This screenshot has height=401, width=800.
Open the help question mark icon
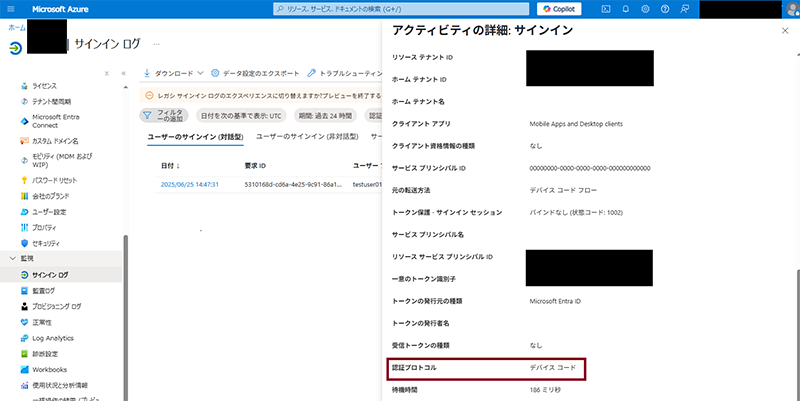(666, 9)
